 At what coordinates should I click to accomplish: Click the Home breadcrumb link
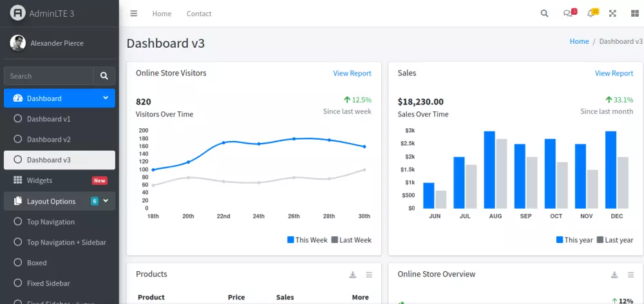tap(579, 41)
